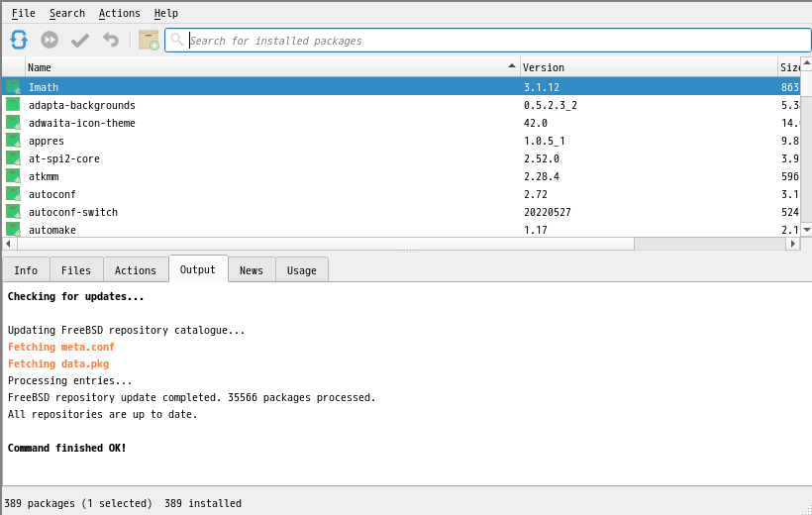Open the Usage tab

(302, 270)
